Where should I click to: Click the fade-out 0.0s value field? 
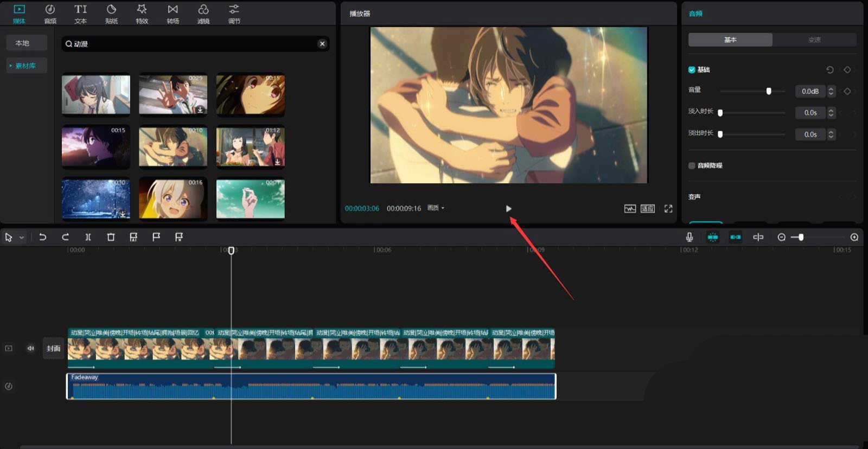tap(810, 134)
